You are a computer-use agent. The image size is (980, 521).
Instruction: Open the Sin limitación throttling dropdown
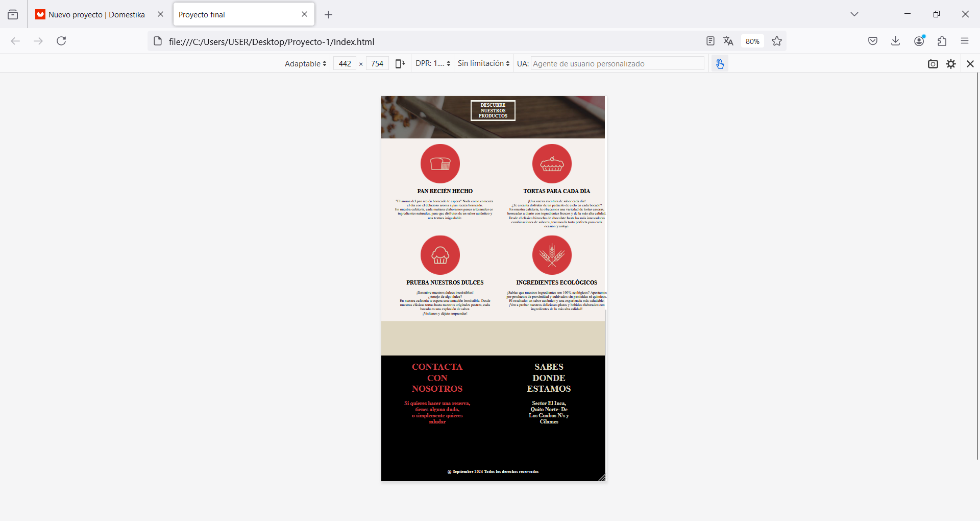(484, 64)
